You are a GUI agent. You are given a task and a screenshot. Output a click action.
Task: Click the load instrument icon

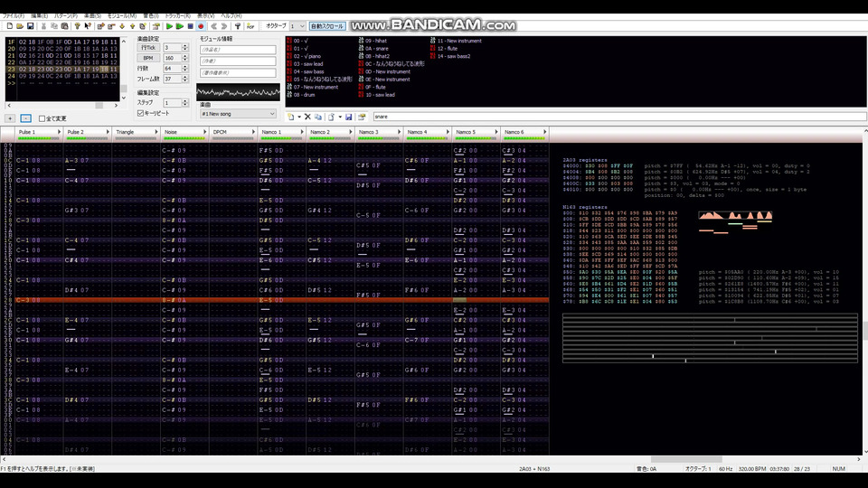[331, 117]
